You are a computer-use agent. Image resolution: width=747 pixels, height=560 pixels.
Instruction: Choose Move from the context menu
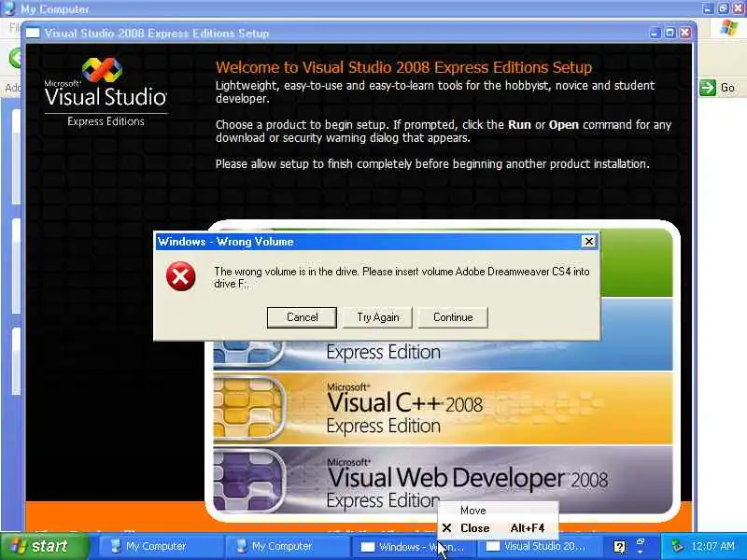[498, 511]
